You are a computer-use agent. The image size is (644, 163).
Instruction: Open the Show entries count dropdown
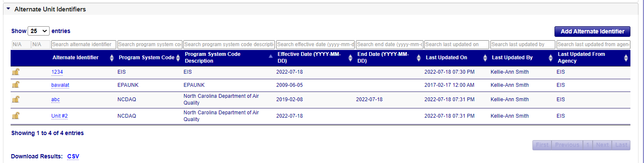[x=39, y=31]
